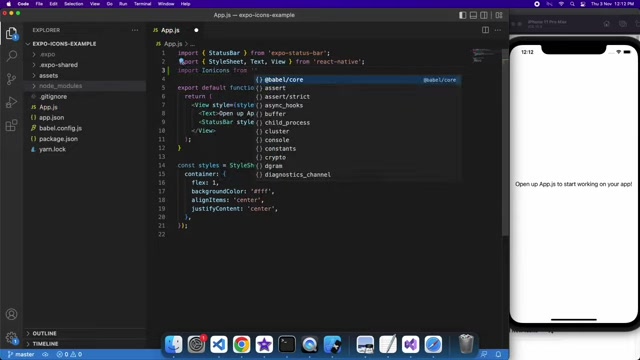This screenshot has height=360, width=640.
Task: Split the editor to the right
Action: pos(485,30)
